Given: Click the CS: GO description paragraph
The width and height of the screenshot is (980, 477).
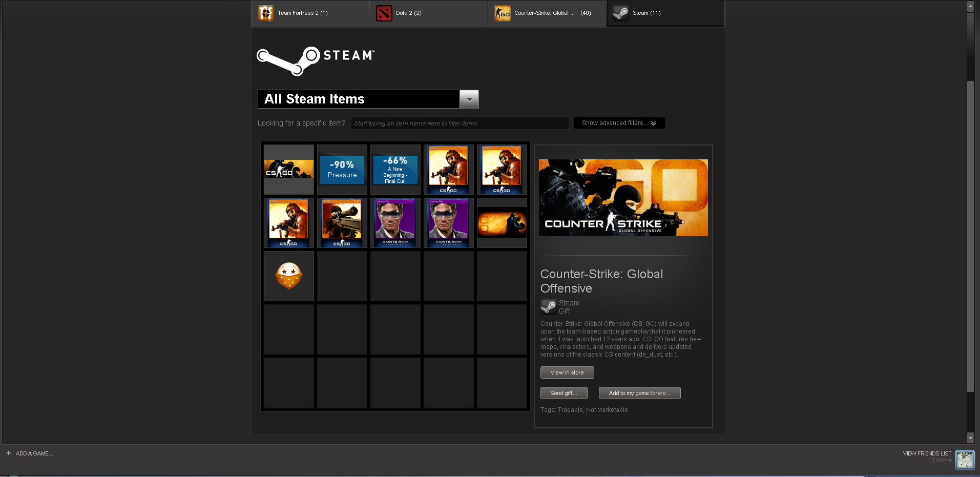Looking at the screenshot, I should click(x=621, y=339).
